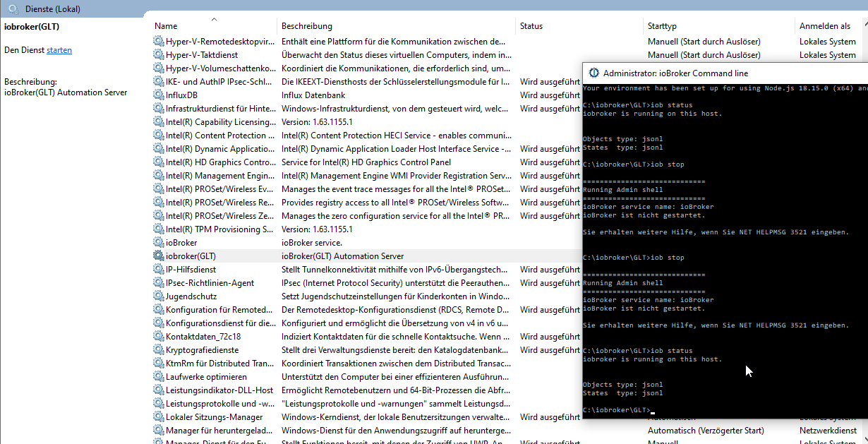Sort by the Status column header
868x444 pixels.
pyautogui.click(x=531, y=26)
